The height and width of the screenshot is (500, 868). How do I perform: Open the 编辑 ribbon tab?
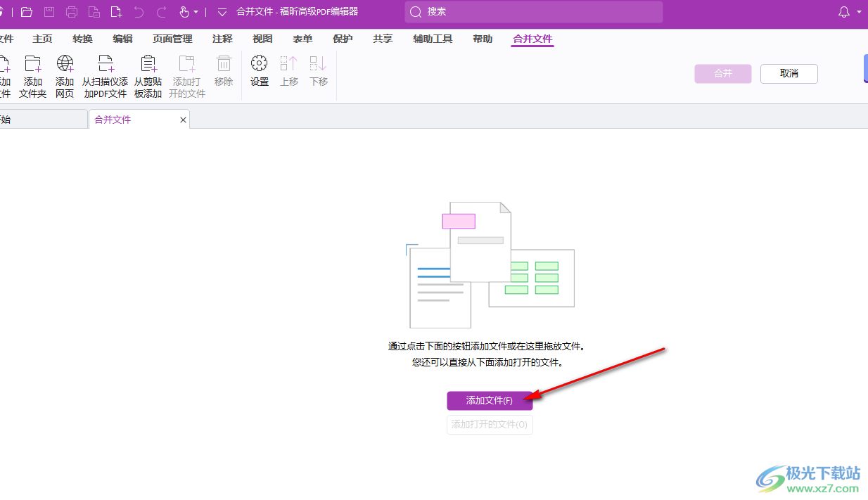(x=122, y=39)
